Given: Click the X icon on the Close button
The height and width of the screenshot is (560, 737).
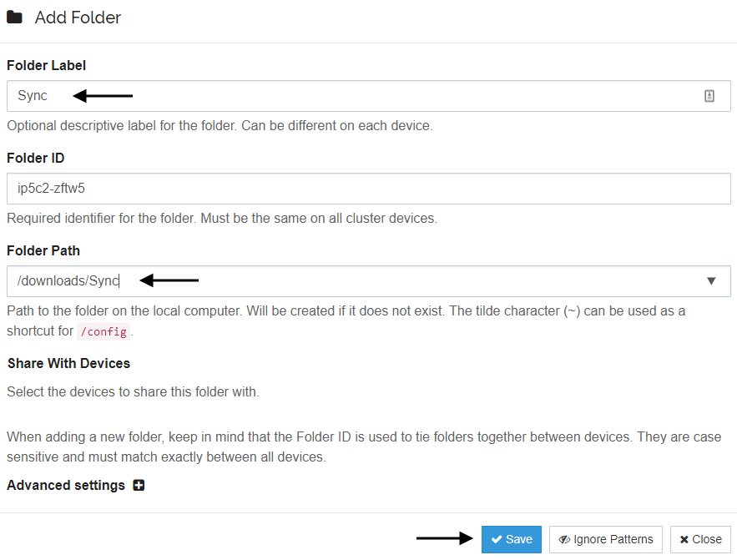Looking at the screenshot, I should (x=684, y=539).
